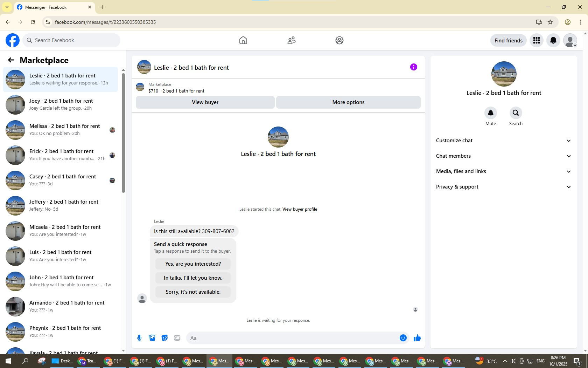Expand the Customize chat section
Viewport: 588px width, 368px height.
click(504, 141)
